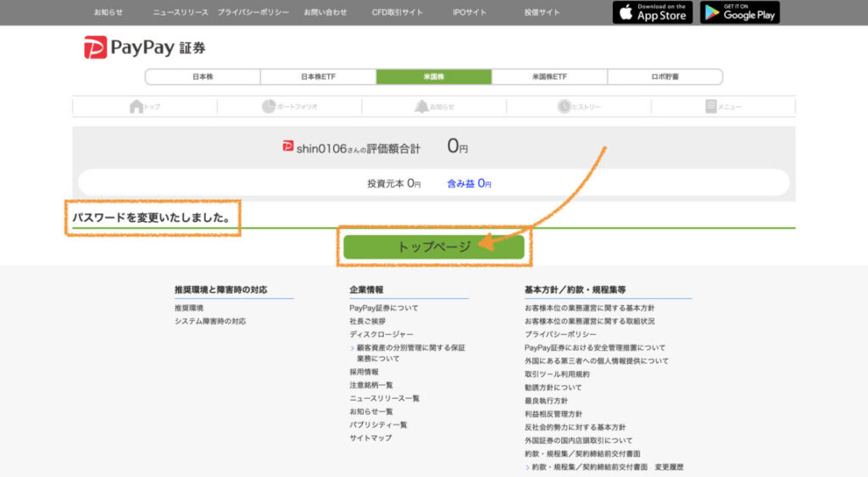Open the トップ home icon
This screenshot has width=868, height=477.
[136, 107]
